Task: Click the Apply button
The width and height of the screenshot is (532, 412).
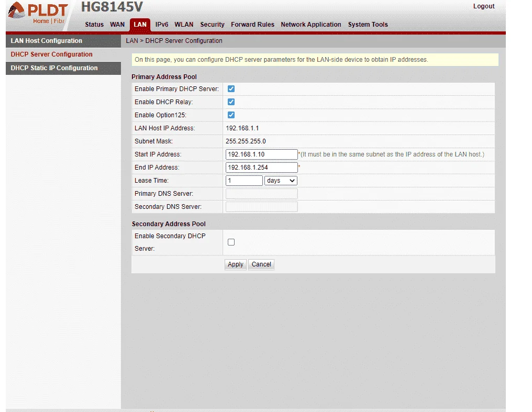Action: pyautogui.click(x=236, y=264)
